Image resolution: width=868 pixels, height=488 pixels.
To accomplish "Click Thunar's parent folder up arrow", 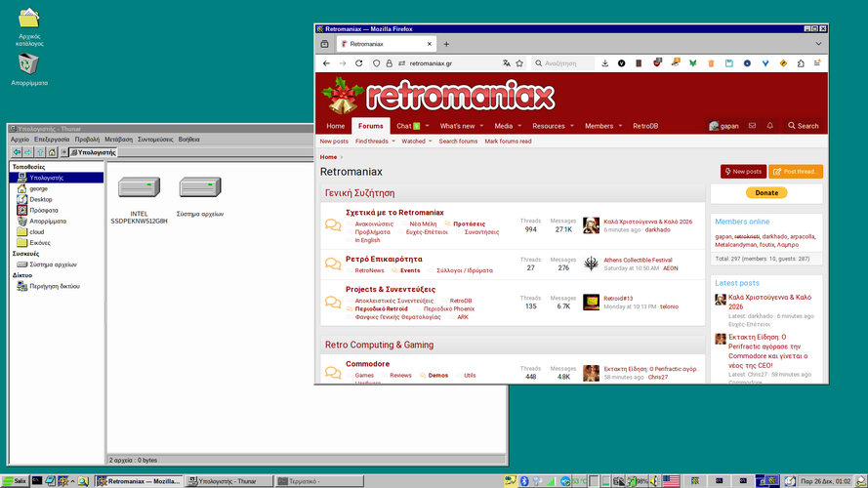I will click(41, 152).
